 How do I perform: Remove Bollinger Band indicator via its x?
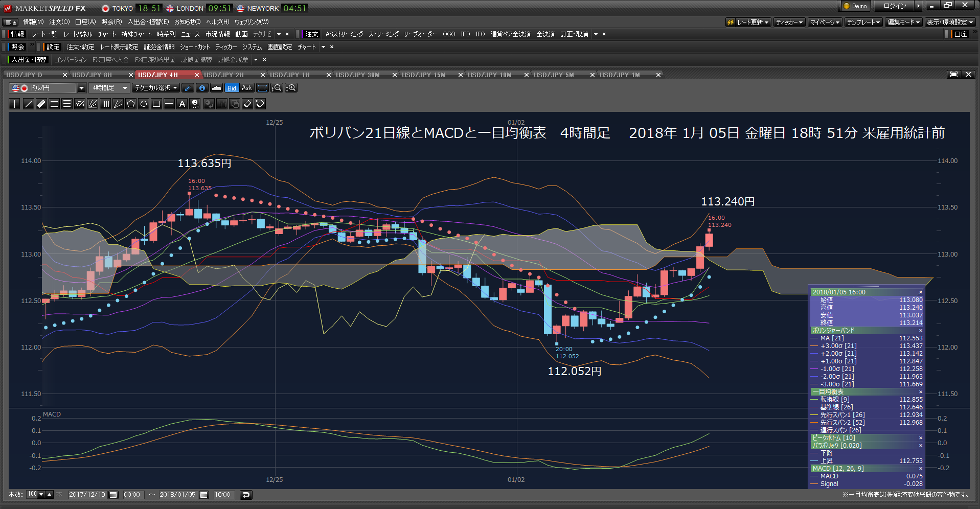[x=921, y=331]
